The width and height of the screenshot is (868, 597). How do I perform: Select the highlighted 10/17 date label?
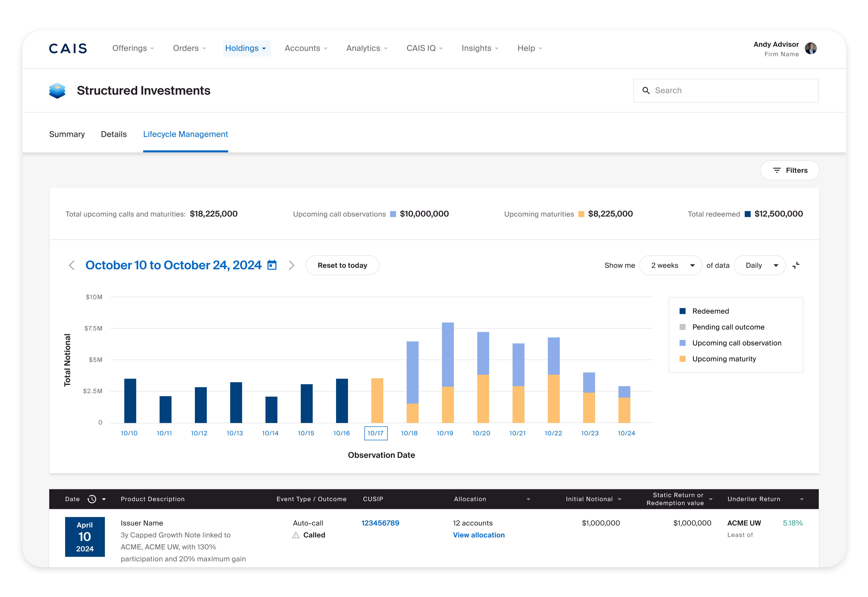pos(376,433)
